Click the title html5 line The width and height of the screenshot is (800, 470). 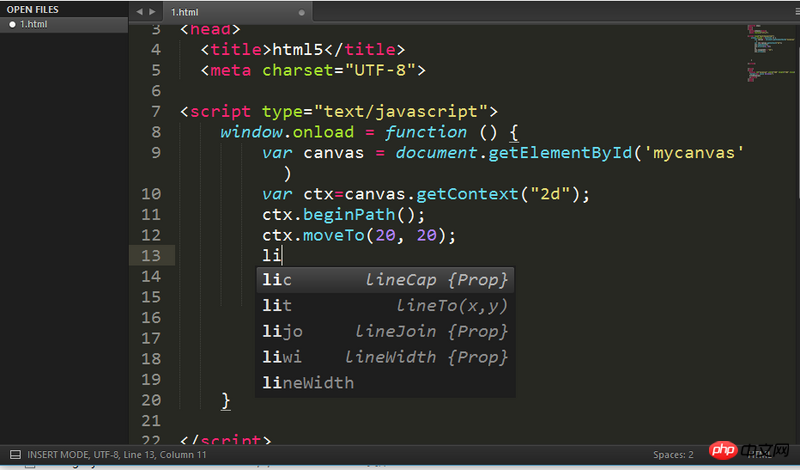(x=303, y=50)
